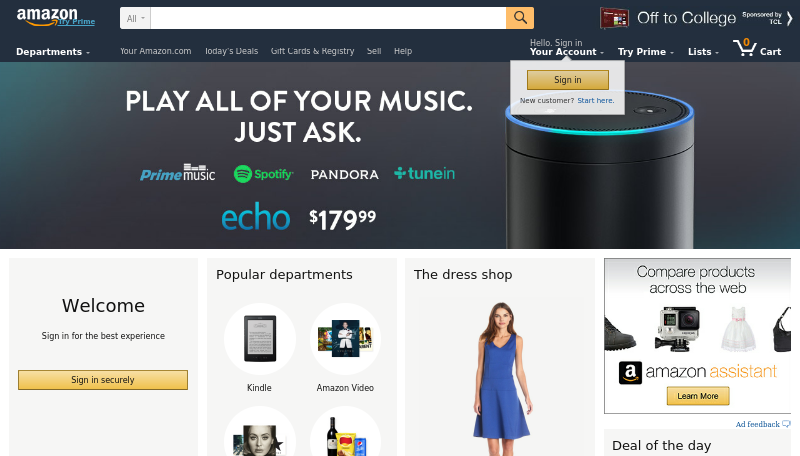
Task: Open the Try Prime dropdown
Action: tap(645, 52)
